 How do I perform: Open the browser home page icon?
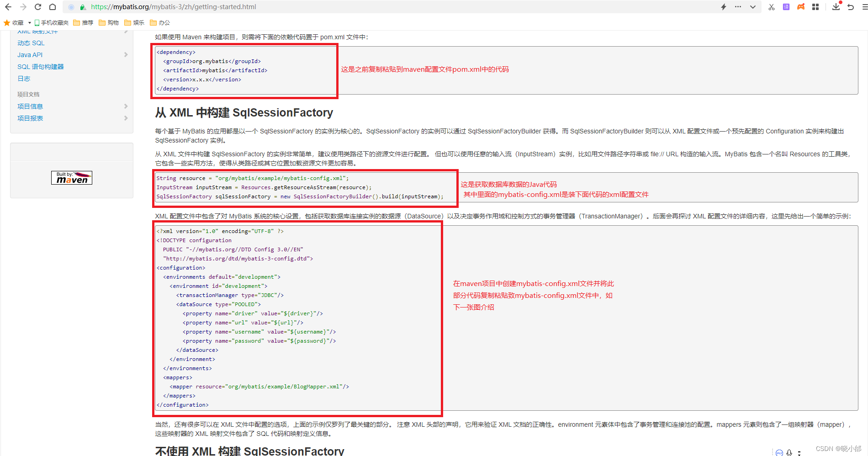(x=53, y=7)
